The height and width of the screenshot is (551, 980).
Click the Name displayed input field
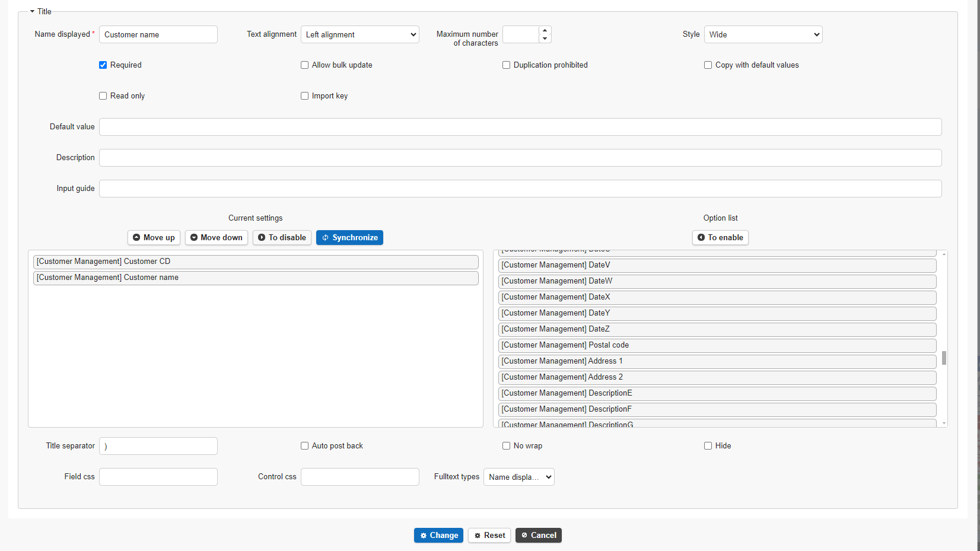tap(158, 34)
